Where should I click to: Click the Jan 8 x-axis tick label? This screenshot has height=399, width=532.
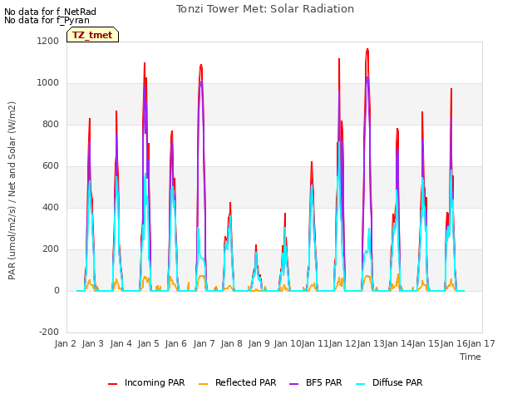[x=231, y=343]
